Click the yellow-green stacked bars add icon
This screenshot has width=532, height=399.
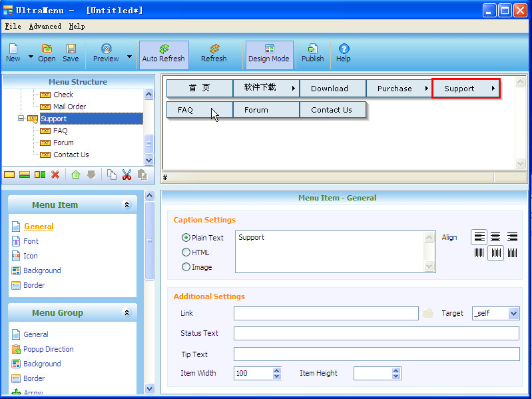(x=25, y=175)
